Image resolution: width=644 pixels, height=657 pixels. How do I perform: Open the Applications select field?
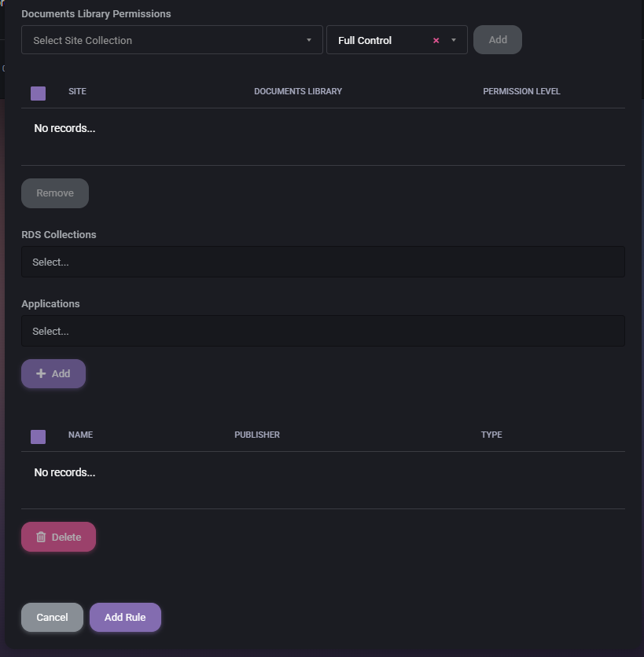point(322,331)
